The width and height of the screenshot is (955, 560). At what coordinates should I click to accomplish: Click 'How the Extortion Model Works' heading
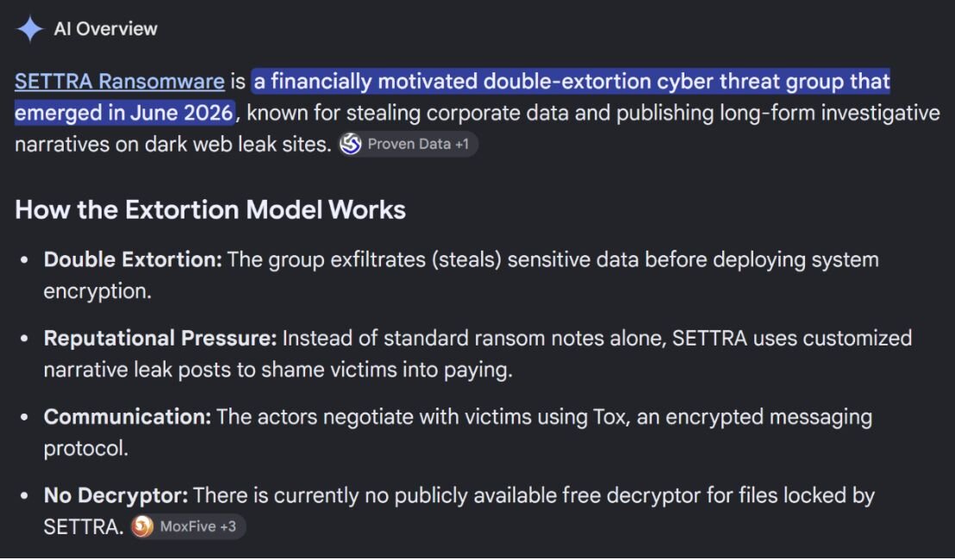[x=210, y=210]
